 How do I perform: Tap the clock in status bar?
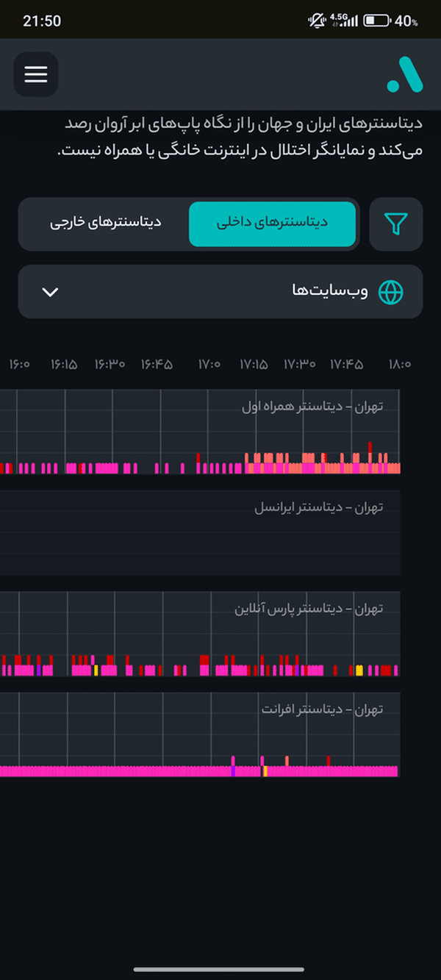point(42,21)
